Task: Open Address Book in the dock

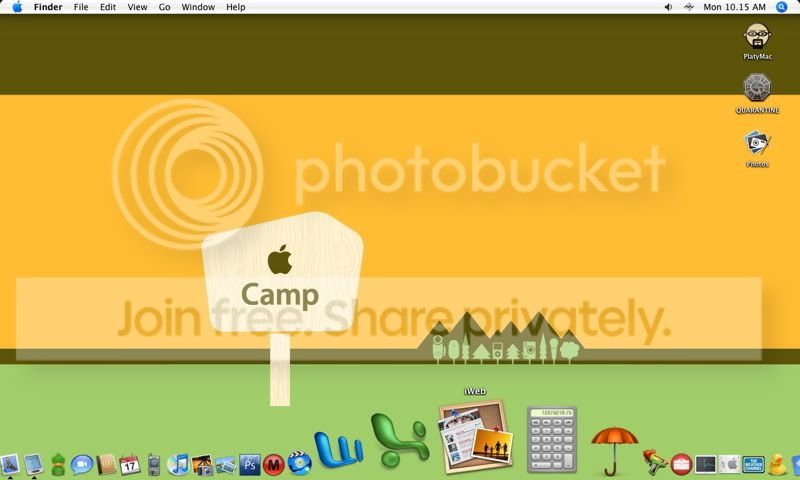Action: click(106, 465)
